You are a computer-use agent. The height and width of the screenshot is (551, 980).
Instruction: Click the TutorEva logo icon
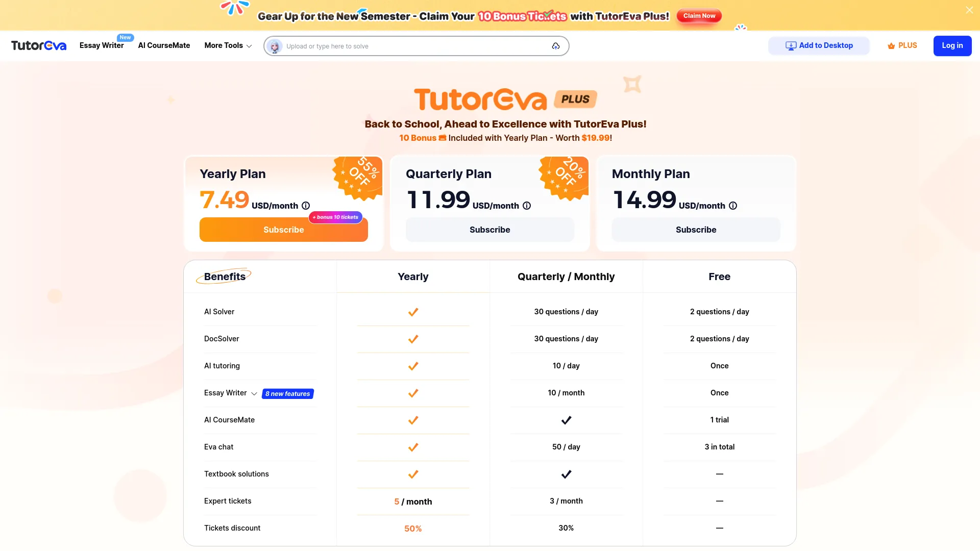(38, 46)
